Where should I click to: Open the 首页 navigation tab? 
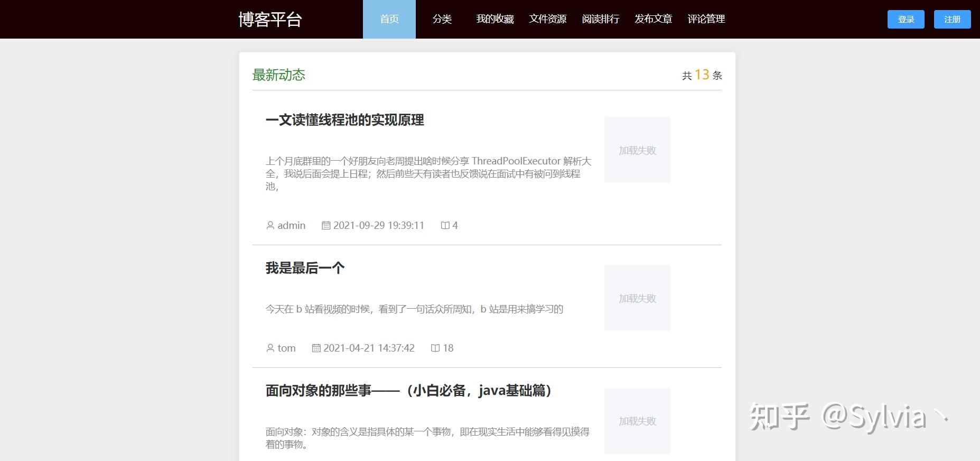coord(389,19)
